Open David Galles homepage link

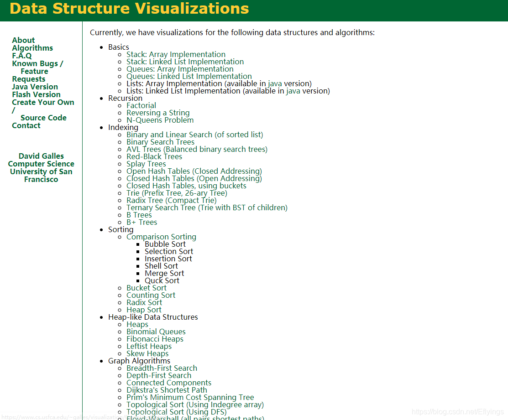click(41, 156)
